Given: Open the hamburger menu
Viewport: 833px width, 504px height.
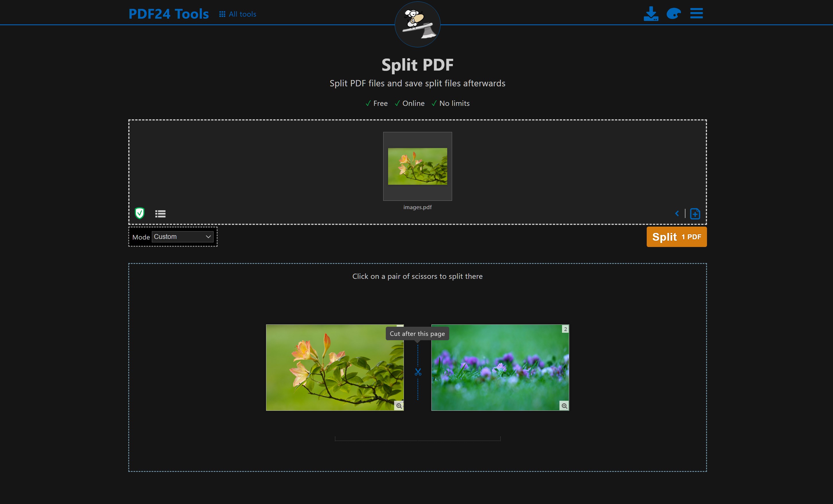Looking at the screenshot, I should click(x=696, y=13).
